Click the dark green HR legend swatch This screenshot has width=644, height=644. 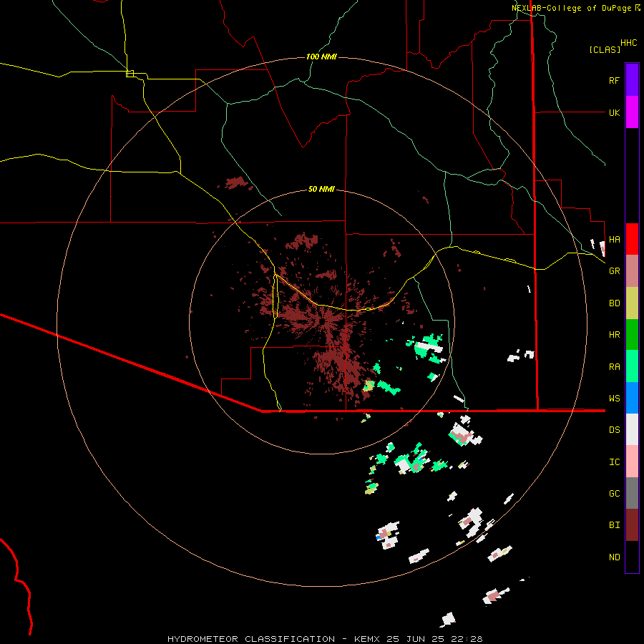point(632,335)
